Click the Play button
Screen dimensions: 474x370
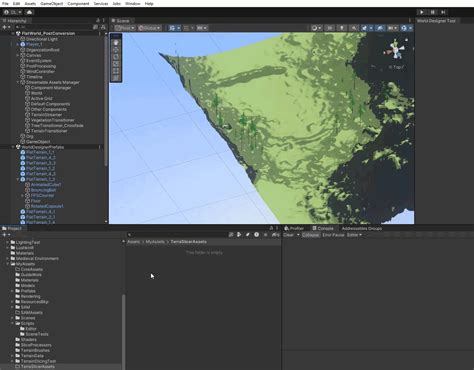tap(422, 12)
